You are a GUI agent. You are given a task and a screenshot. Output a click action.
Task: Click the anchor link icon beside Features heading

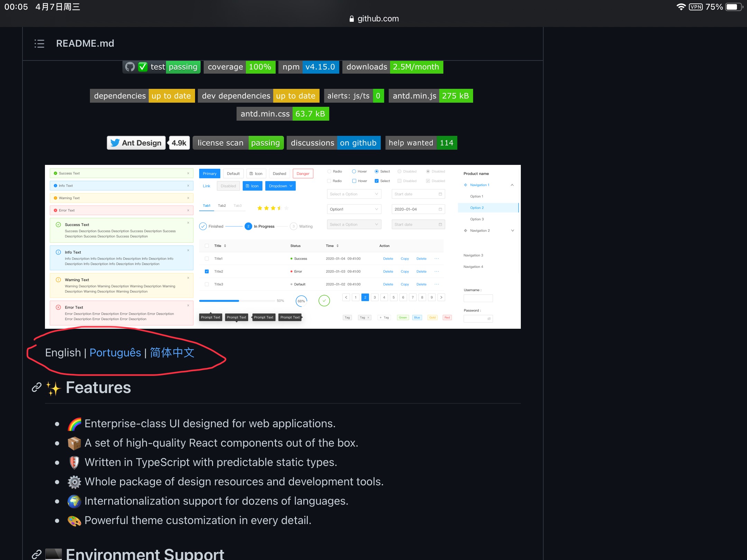[x=36, y=388]
